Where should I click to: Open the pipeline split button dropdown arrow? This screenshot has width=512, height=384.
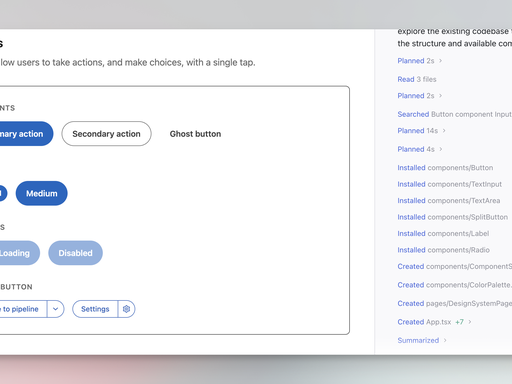55,309
